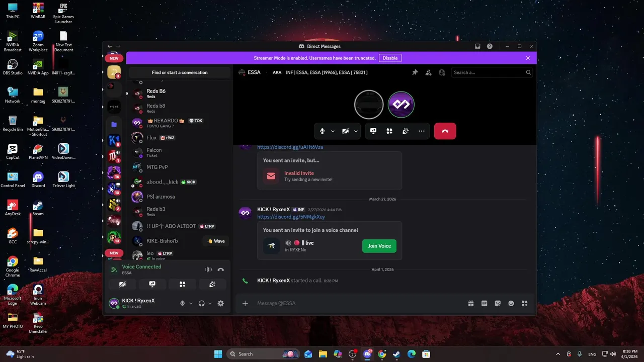Screen dimensions: 644x362
Task: Open User Settings gear icon
Action: point(220,303)
